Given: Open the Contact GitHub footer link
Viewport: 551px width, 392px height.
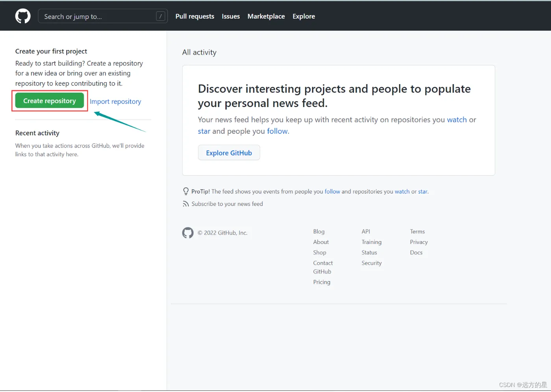Looking at the screenshot, I should pos(323,267).
